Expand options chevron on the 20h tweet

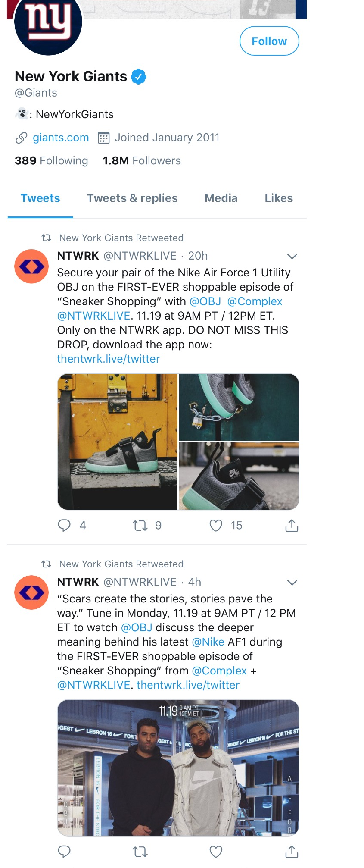(x=292, y=257)
